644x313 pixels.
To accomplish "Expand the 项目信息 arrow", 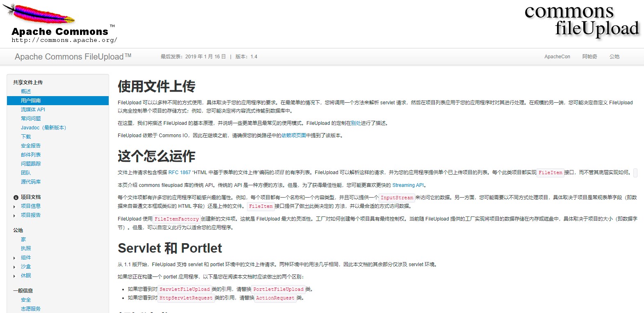I will [x=14, y=207].
